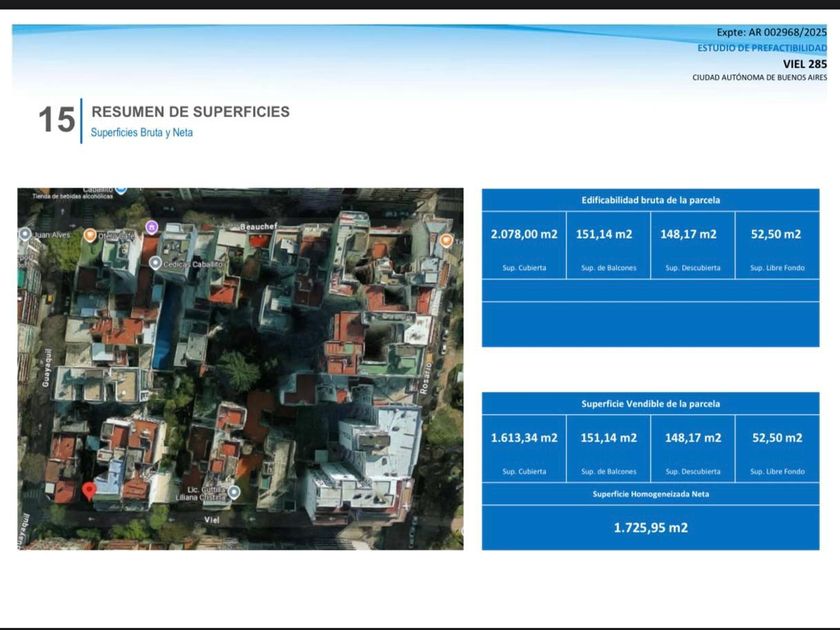This screenshot has height=630, width=840.
Task: Select the 2.078,00 m2 value
Action: (x=524, y=234)
